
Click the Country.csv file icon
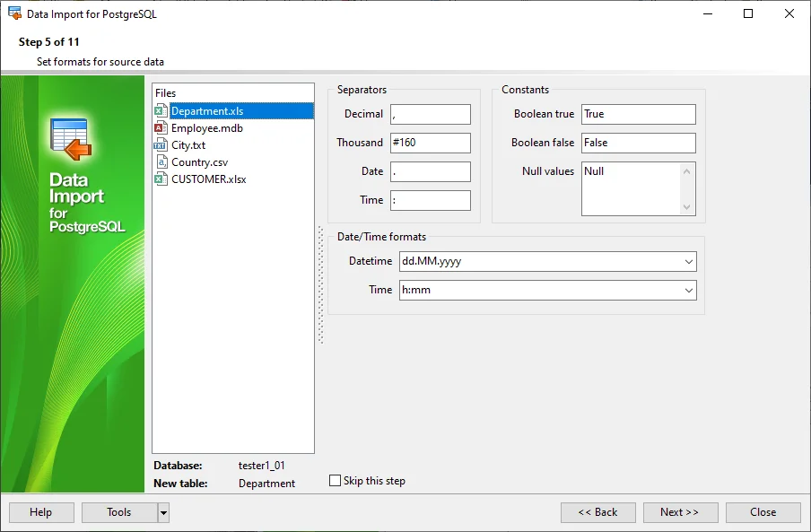coord(161,162)
